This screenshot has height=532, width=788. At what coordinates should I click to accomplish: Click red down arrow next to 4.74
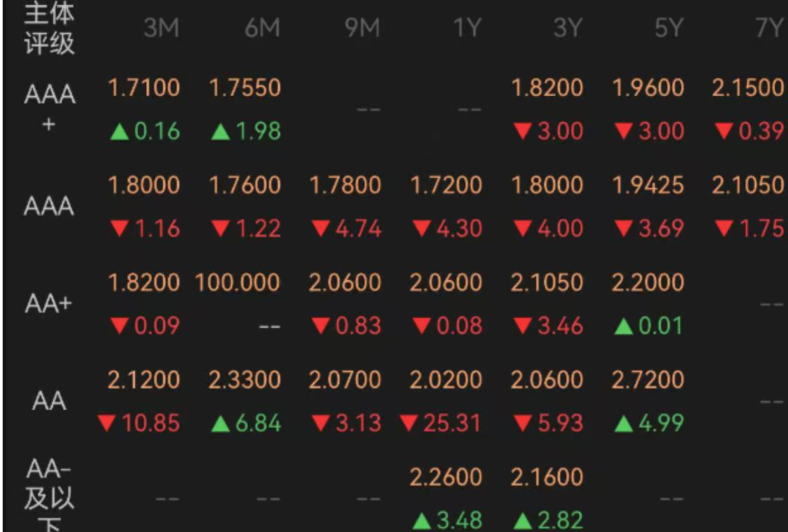tap(321, 229)
